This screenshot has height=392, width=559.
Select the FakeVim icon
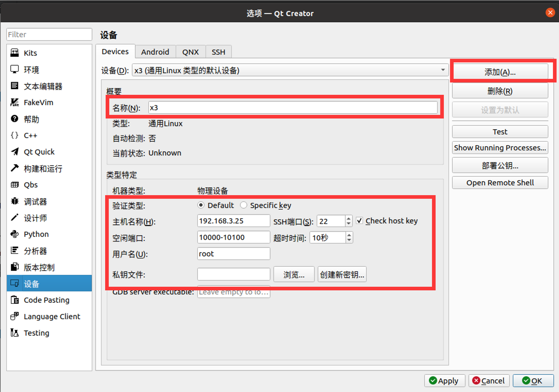(x=15, y=102)
